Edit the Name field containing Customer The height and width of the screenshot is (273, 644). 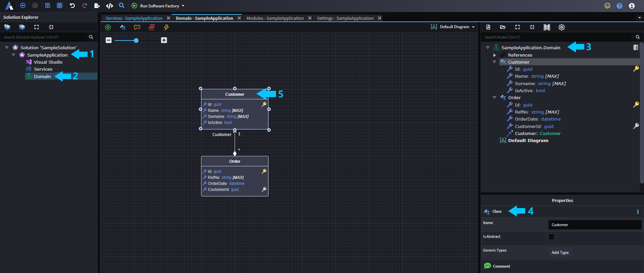[595, 225]
